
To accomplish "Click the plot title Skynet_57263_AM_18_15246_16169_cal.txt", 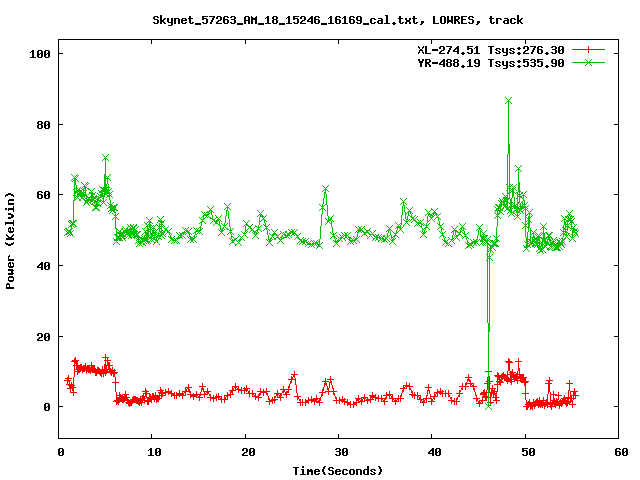I will point(285,20).
